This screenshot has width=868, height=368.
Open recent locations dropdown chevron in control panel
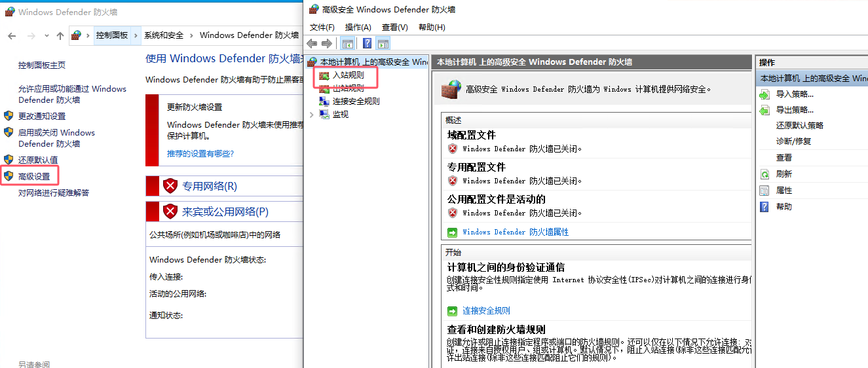[x=47, y=35]
